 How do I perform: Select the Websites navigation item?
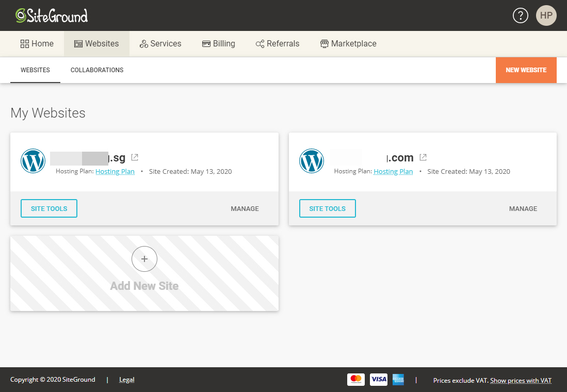click(x=96, y=44)
